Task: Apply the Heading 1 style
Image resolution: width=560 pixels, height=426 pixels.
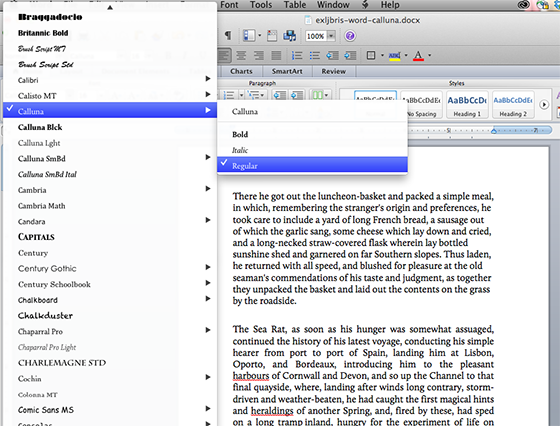Action: [467, 105]
